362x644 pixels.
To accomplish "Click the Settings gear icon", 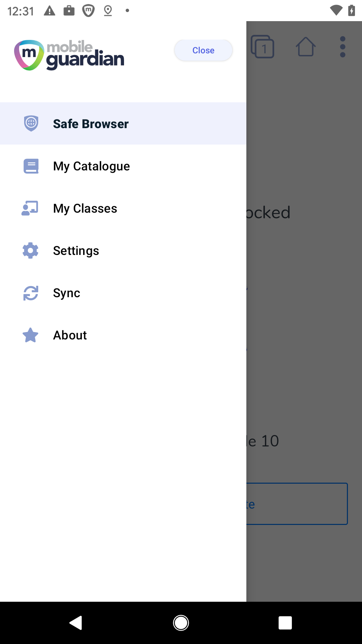I will point(31,251).
